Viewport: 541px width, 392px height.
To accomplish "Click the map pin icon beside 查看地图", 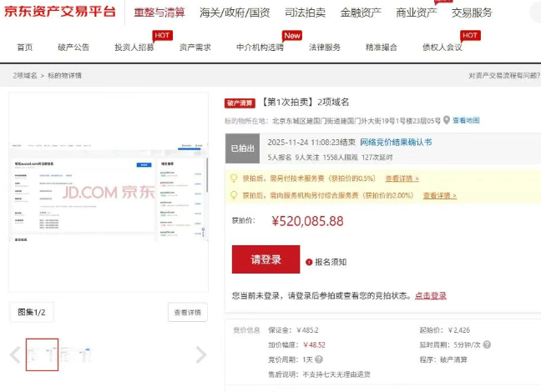I will point(447,120).
